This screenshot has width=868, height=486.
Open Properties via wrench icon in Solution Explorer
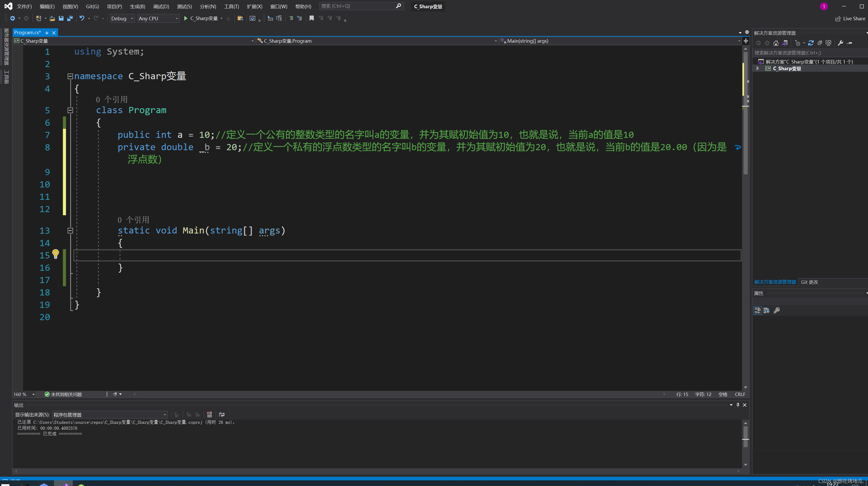tap(841, 43)
